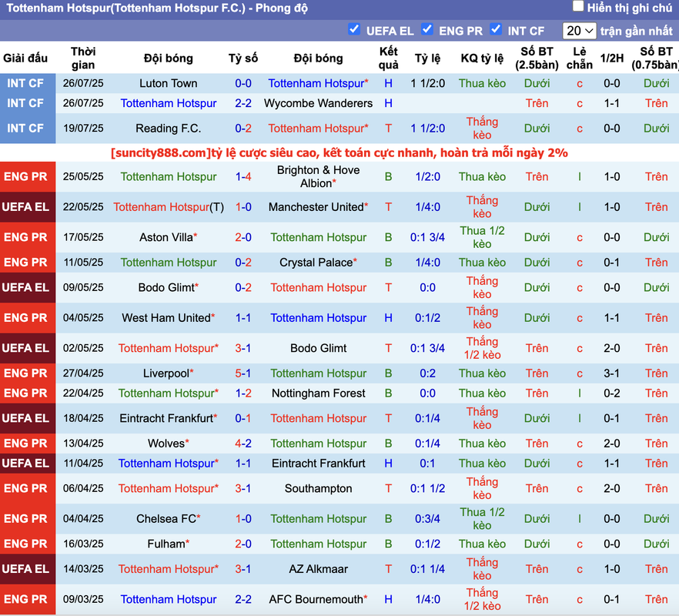The height and width of the screenshot is (616, 679).
Task: Open Chelsea FC team link
Action: [x=166, y=519]
